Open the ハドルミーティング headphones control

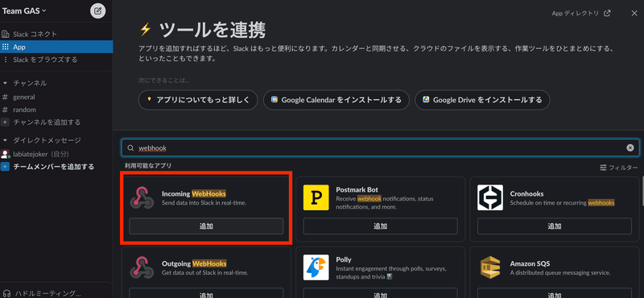pos(8,293)
